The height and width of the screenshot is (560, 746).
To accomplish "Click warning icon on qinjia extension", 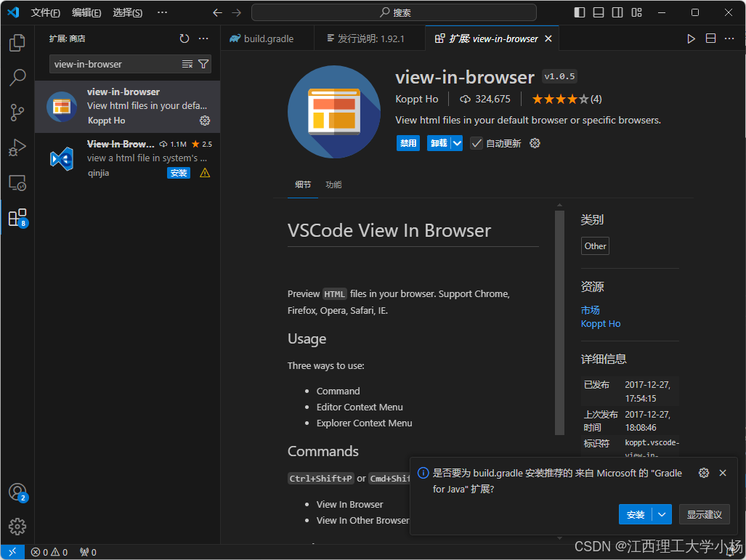I will click(x=205, y=173).
